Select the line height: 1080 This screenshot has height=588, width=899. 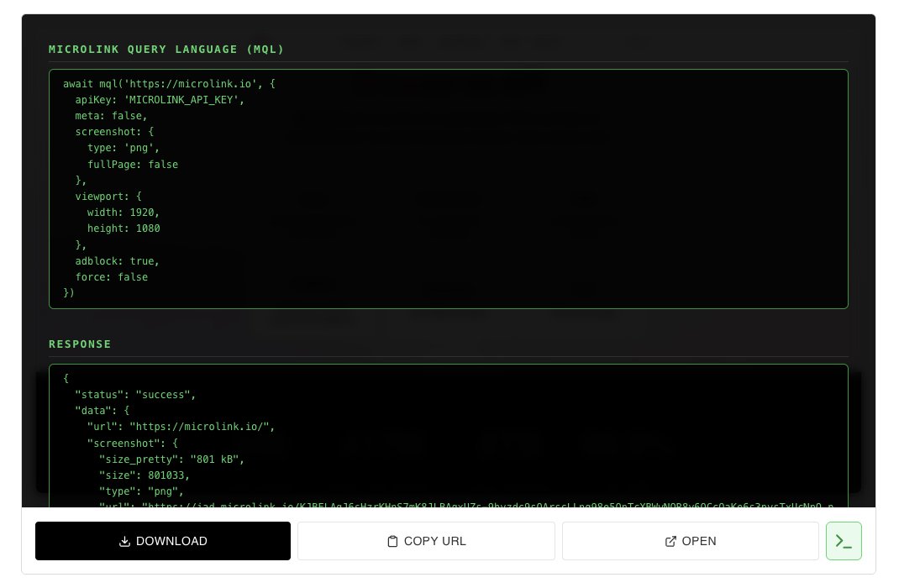[124, 228]
